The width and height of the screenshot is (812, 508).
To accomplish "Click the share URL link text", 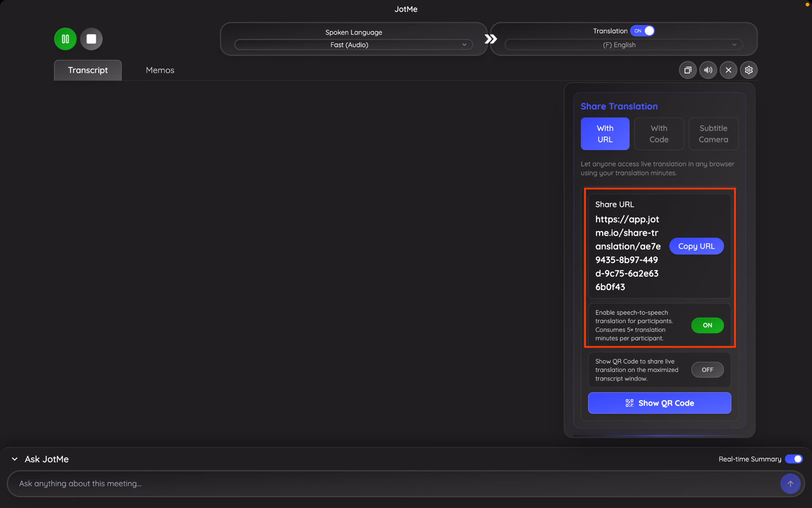I will (x=628, y=253).
